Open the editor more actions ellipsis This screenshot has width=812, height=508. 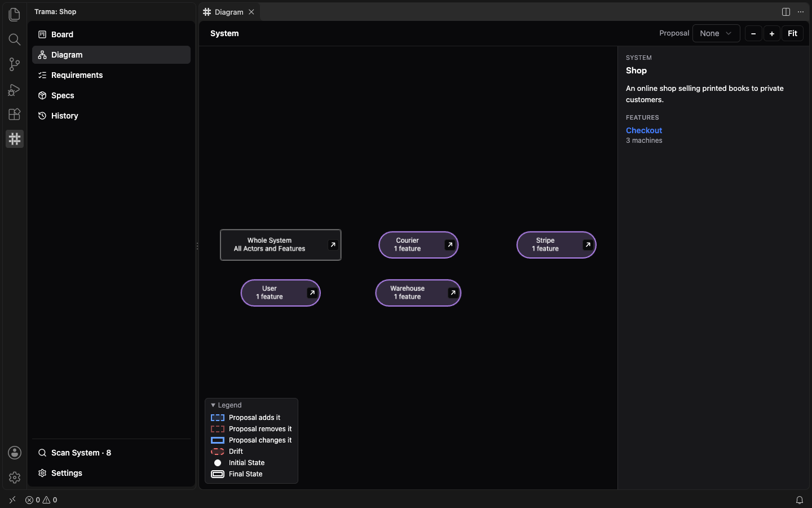point(801,12)
